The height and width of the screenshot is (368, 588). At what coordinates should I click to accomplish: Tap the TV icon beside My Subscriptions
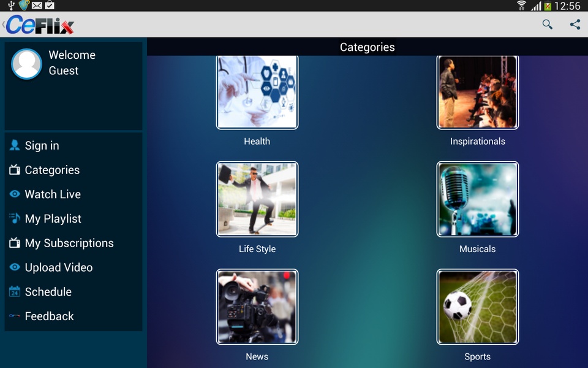pyautogui.click(x=15, y=243)
